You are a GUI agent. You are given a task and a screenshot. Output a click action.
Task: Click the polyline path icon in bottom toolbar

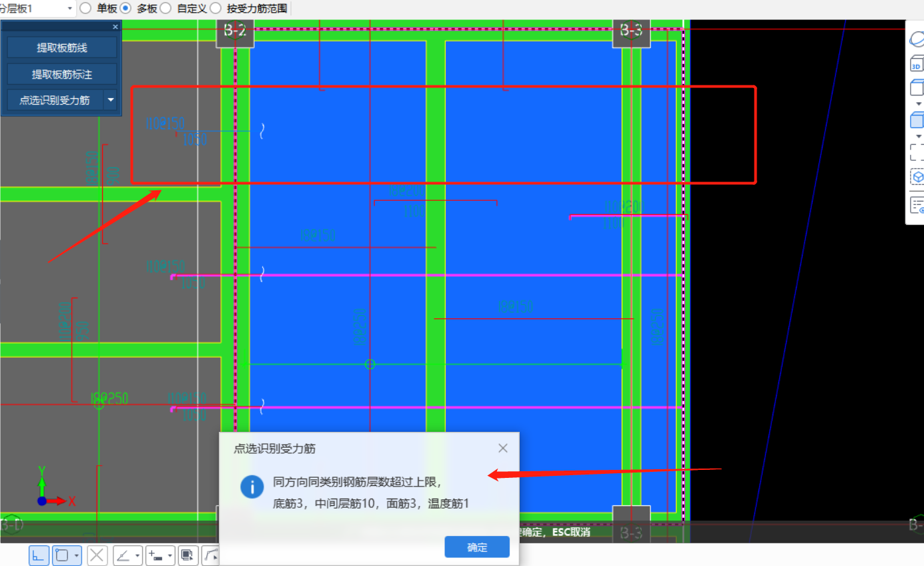coord(211,555)
